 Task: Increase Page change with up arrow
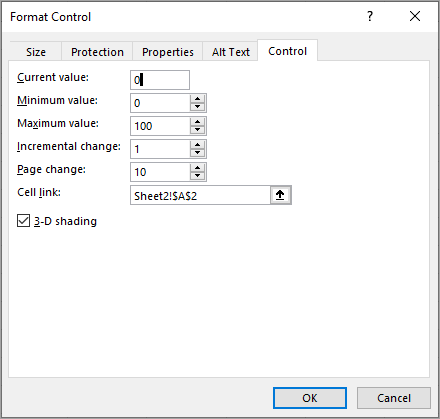point(197,168)
